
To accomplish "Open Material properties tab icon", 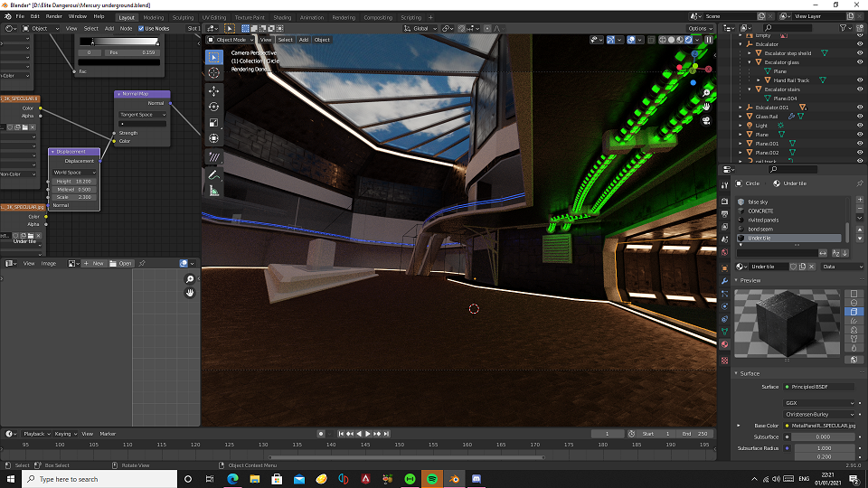I will [724, 344].
